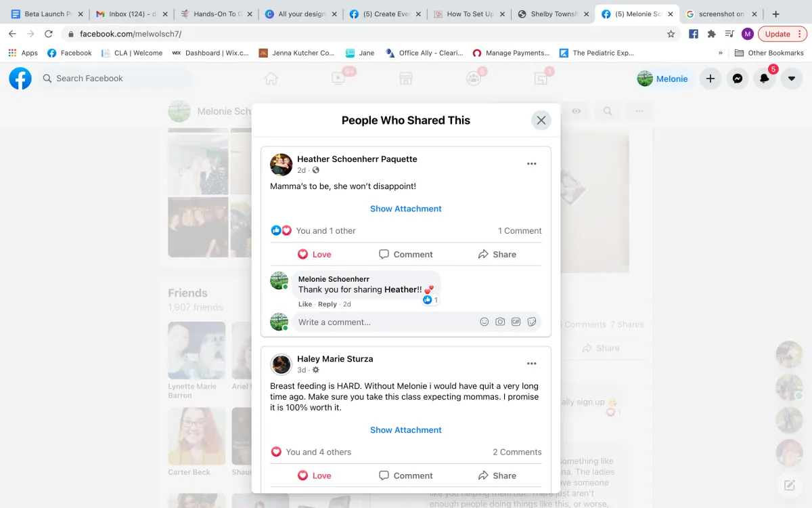
Task: Open the like reaction count on Melonie's comment
Action: pos(430,300)
